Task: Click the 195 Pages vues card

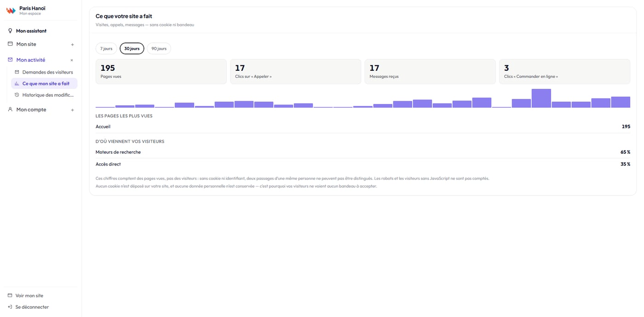Action: click(161, 71)
